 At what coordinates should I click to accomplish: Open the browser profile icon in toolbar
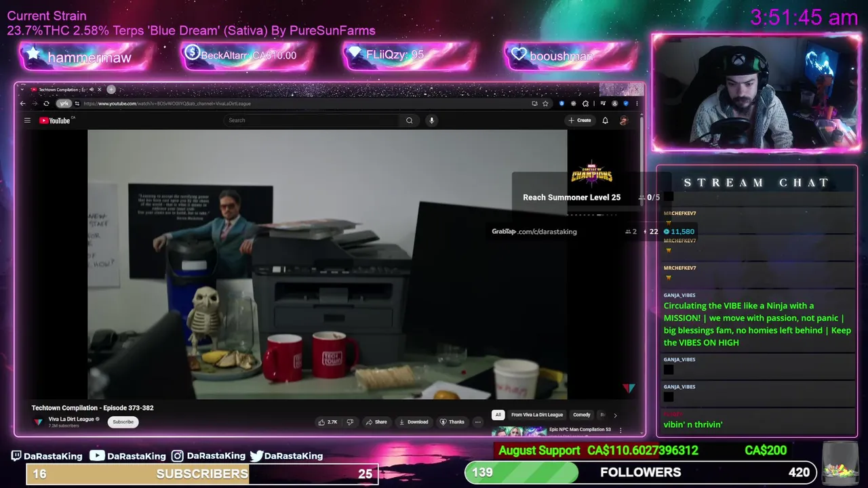coord(615,104)
